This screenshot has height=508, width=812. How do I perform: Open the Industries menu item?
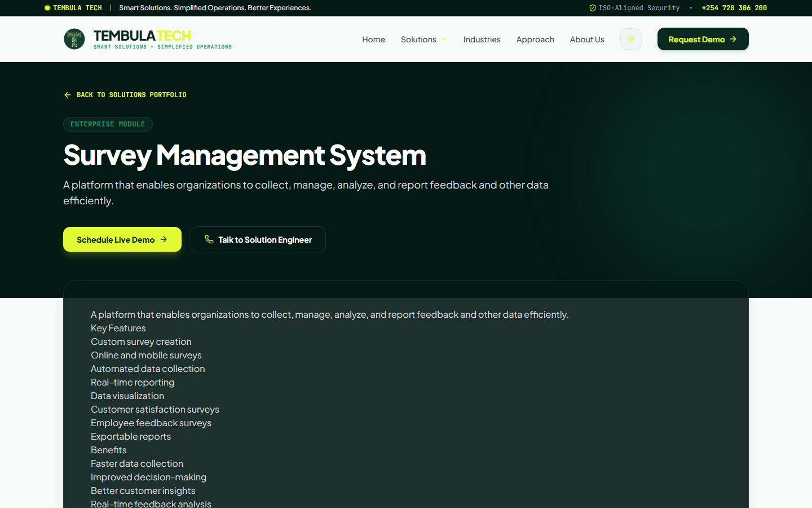[x=482, y=40]
